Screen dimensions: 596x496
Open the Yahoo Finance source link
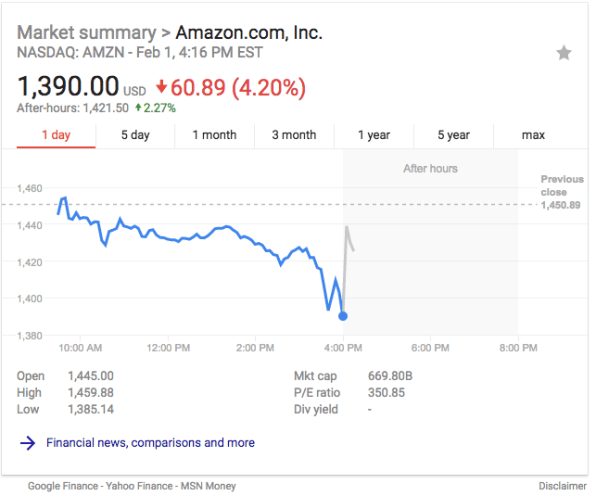140,486
